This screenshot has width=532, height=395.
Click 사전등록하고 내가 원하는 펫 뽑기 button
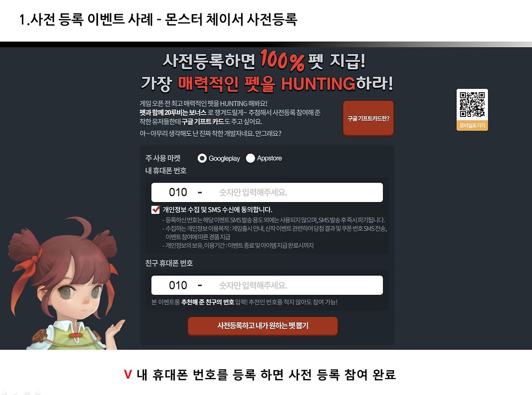263,326
